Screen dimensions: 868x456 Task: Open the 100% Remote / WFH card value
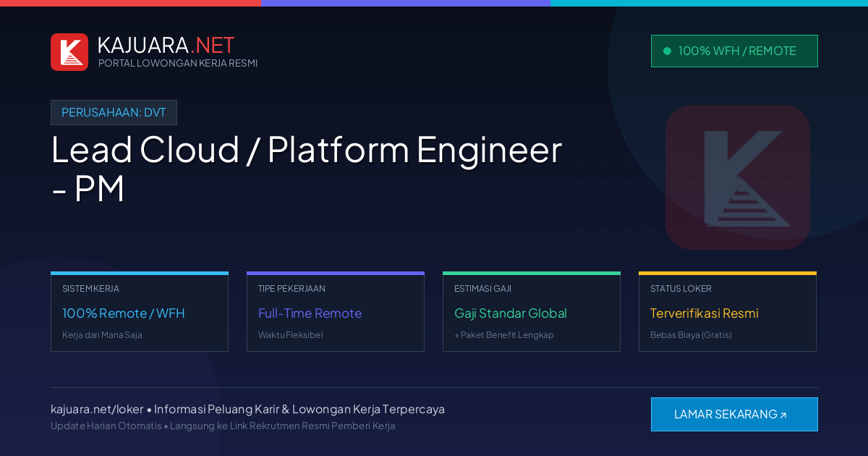pyautogui.click(x=124, y=313)
